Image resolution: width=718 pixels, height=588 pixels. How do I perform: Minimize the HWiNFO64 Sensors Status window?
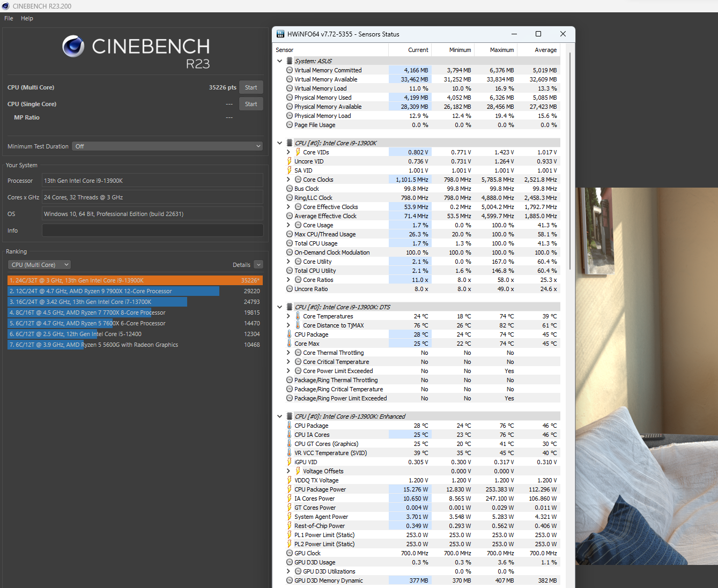tap(514, 34)
